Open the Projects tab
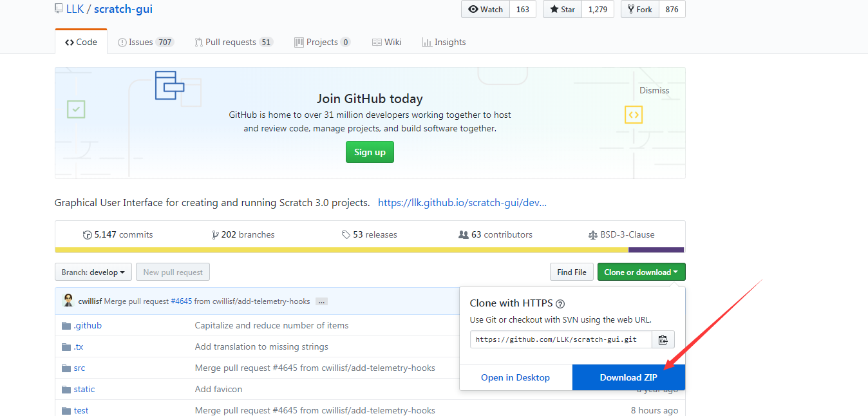The width and height of the screenshot is (868, 416). [x=322, y=42]
